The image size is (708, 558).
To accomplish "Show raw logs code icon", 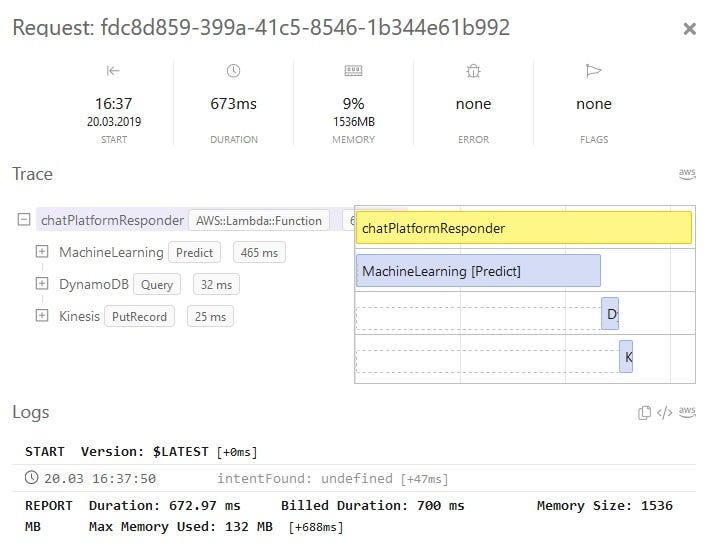I will (x=664, y=412).
